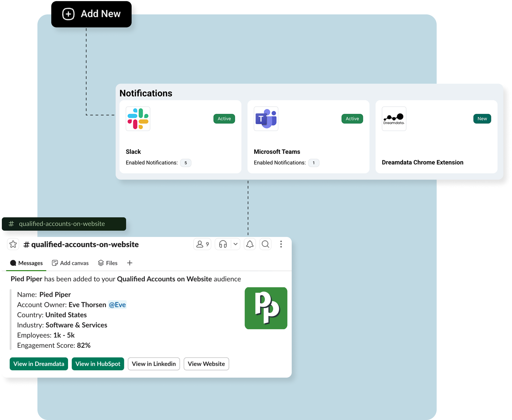Switch to the Messages tab
The image size is (512, 420).
pos(26,263)
